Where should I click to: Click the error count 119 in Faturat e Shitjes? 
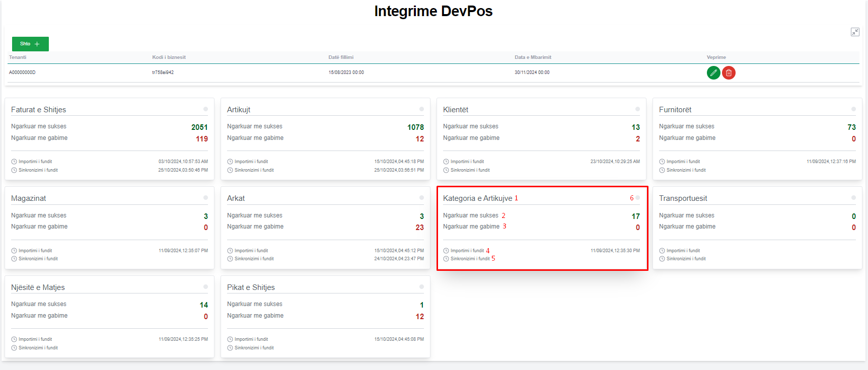201,139
